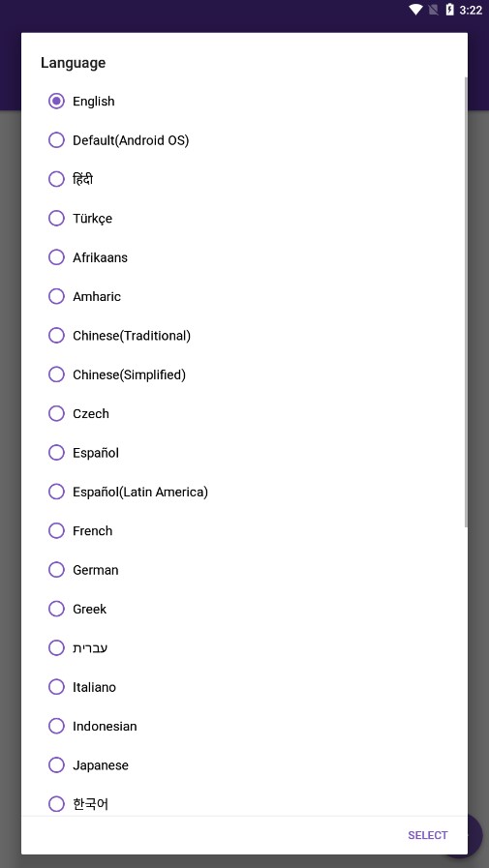The height and width of the screenshot is (868, 489).
Task: Confirm with the SELECT button
Action: coord(428,835)
